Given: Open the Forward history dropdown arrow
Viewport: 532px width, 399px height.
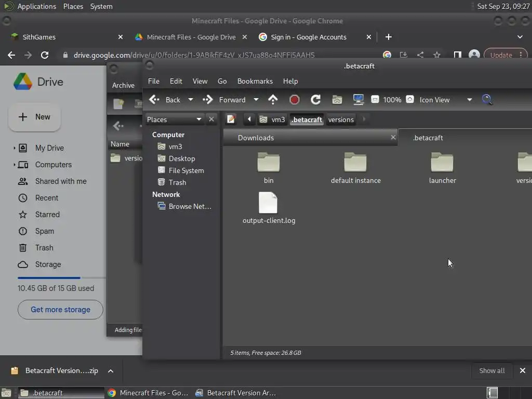Looking at the screenshot, I should click(x=256, y=100).
